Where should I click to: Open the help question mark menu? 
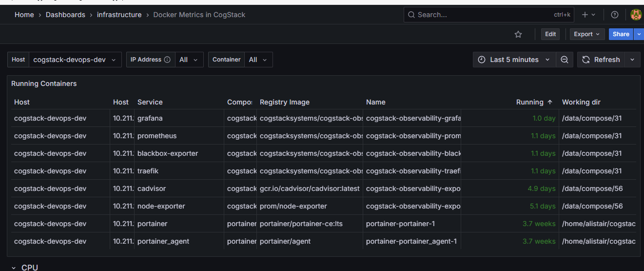[615, 15]
